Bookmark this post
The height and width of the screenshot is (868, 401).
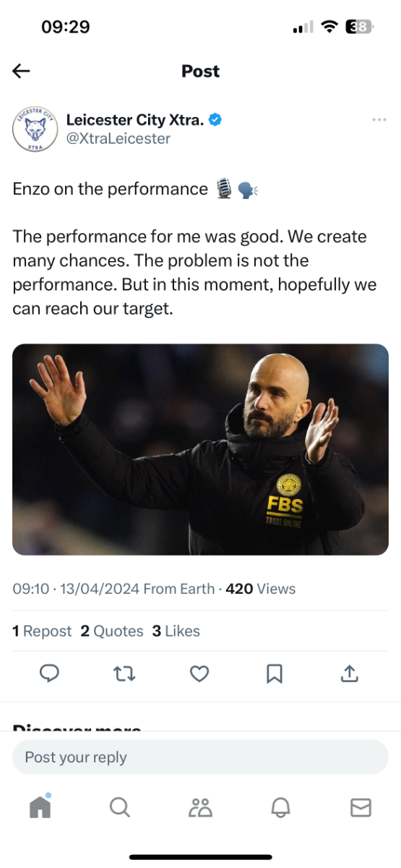(x=275, y=674)
